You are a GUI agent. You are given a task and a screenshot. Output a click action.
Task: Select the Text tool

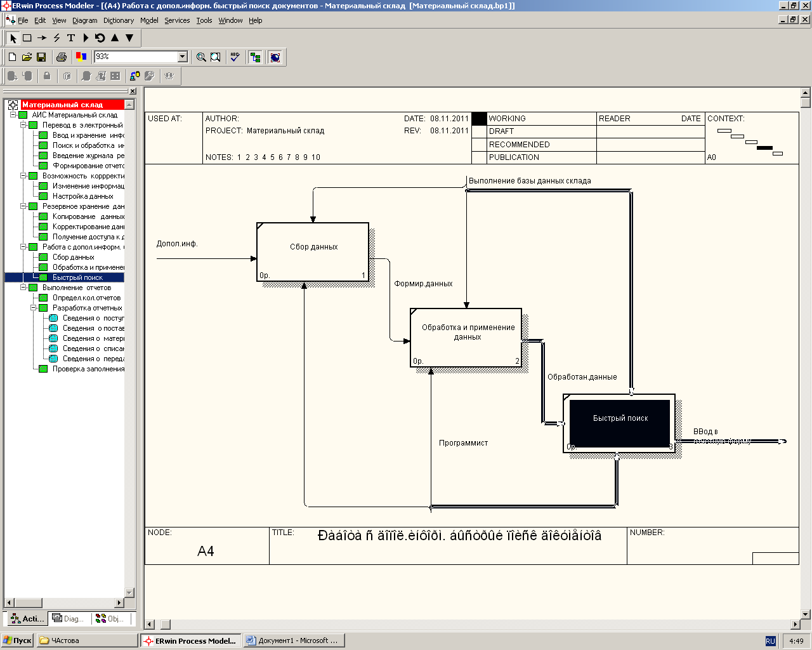(x=71, y=38)
